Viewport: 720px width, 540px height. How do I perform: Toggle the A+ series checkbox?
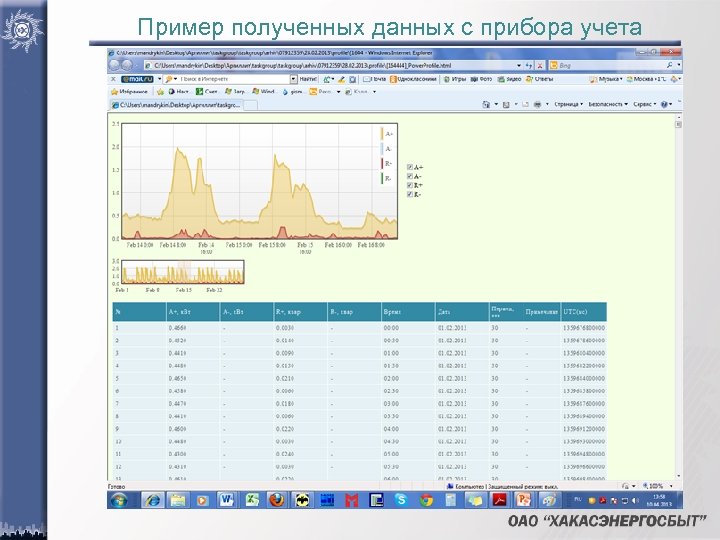(x=410, y=167)
